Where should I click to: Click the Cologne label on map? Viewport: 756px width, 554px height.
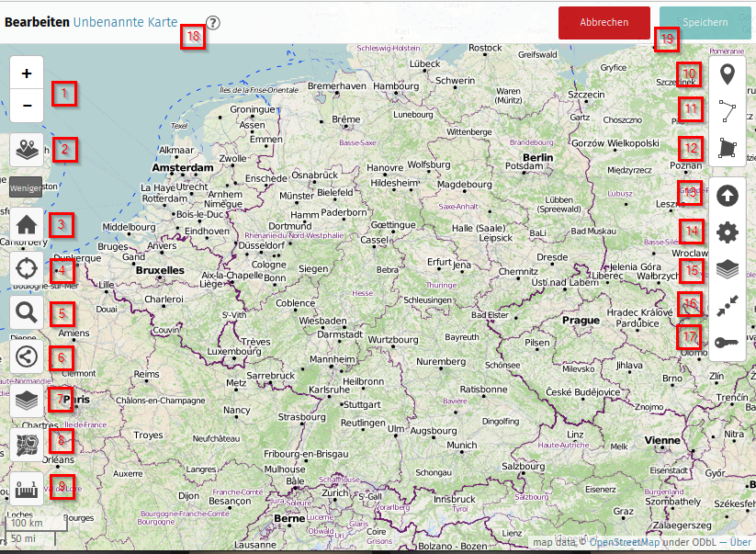click(x=269, y=265)
